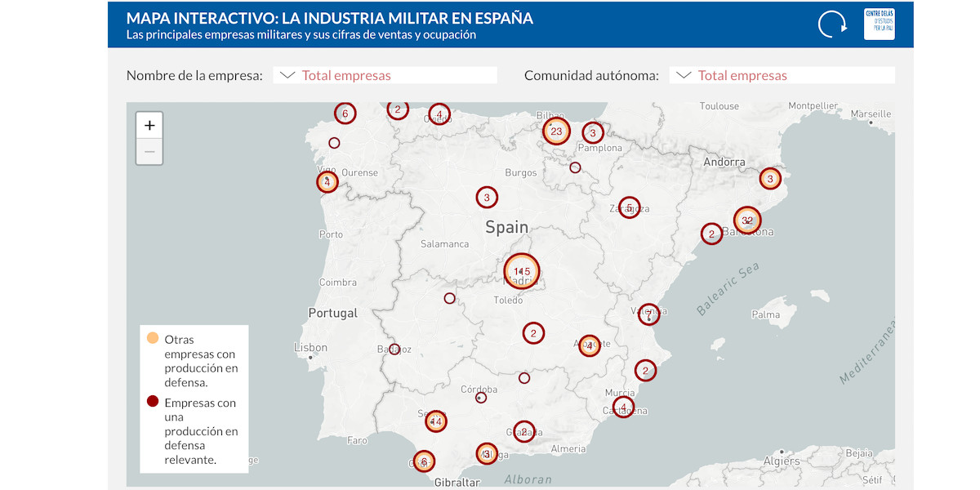Image resolution: width=980 pixels, height=490 pixels.
Task: Click the Valladolid cluster marker showing 3
Action: 487,197
